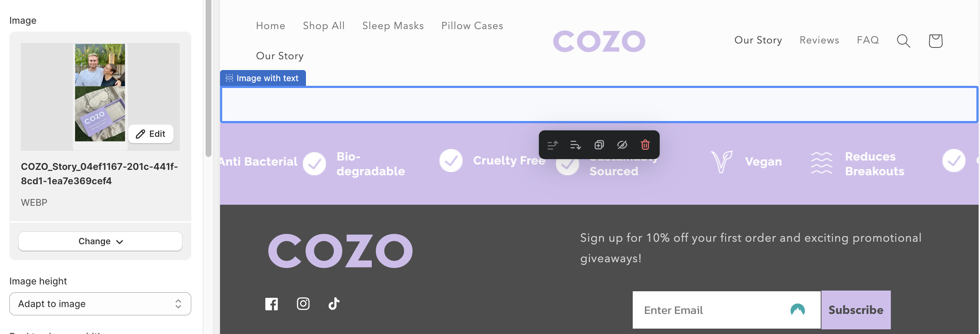This screenshot has height=334, width=980.
Task: Move the section up
Action: [x=553, y=145]
